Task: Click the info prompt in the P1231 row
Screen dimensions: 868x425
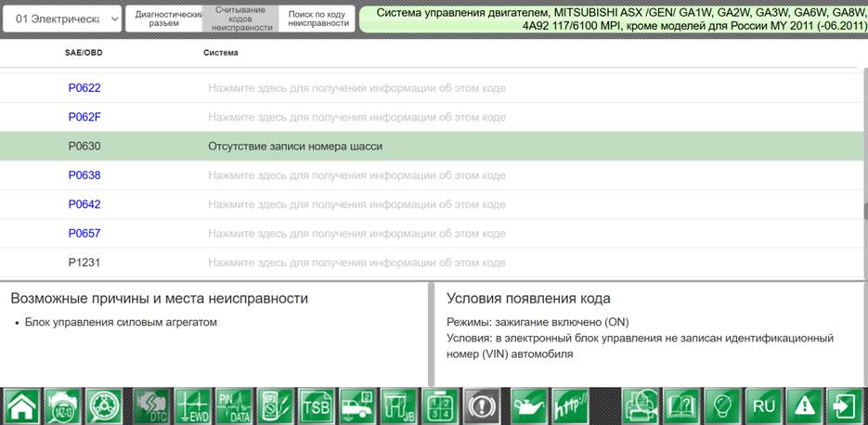Action: pyautogui.click(x=356, y=263)
